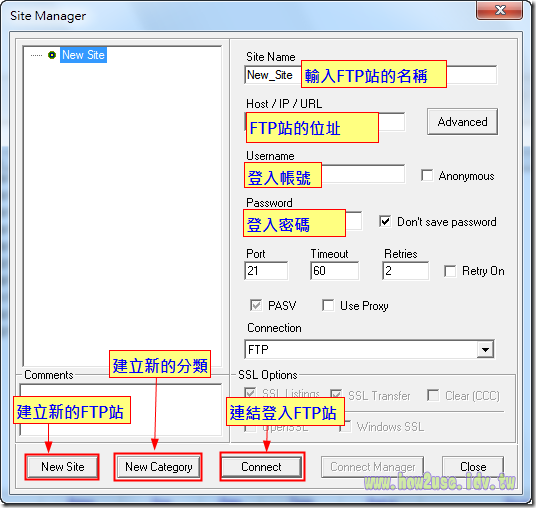536x508 pixels.
Task: Click the Retries value field
Action: click(x=405, y=271)
